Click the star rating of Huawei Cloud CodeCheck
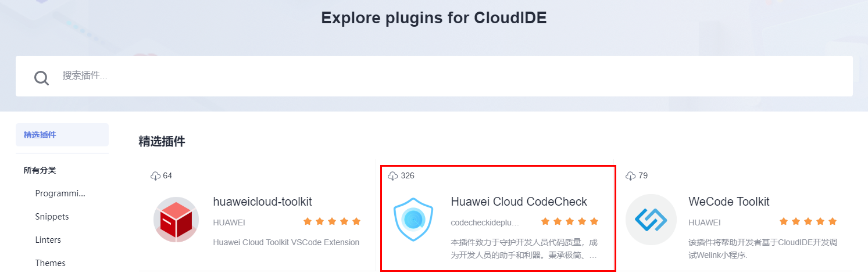 (x=570, y=221)
